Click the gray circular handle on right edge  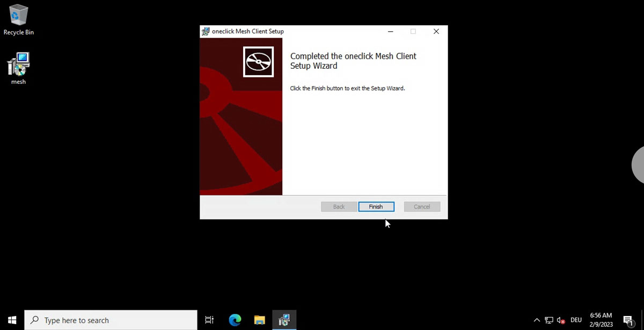click(x=638, y=166)
